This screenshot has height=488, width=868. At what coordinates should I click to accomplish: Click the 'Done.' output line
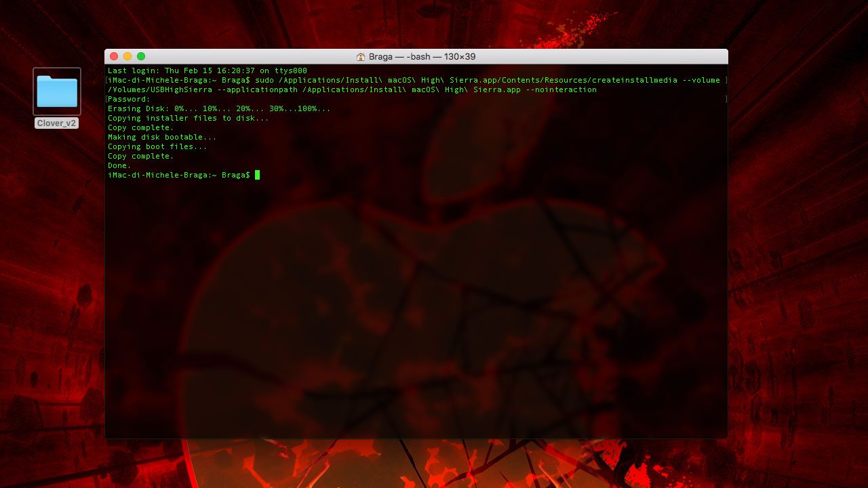tap(119, 165)
